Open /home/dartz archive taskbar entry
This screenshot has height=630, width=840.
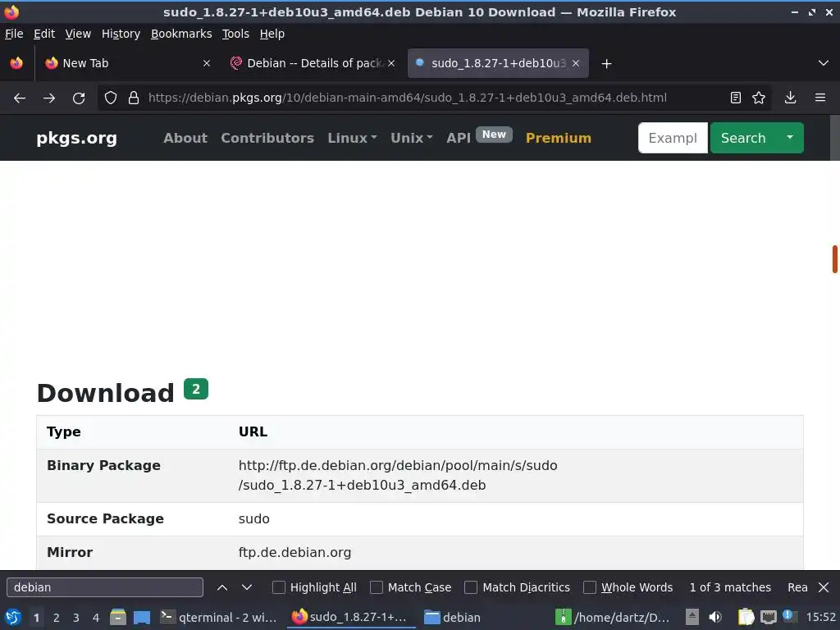(x=613, y=617)
